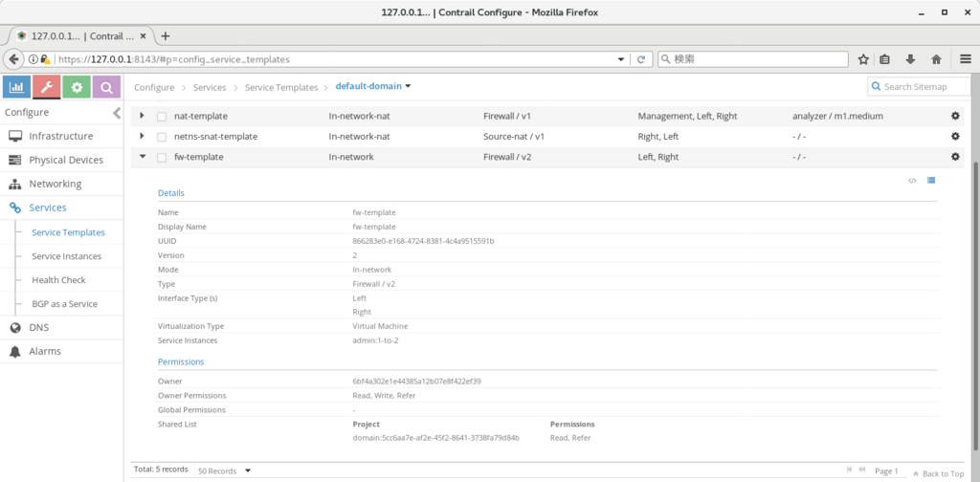Open the Query magnifier icon tab
980x482 pixels.
[x=107, y=87]
